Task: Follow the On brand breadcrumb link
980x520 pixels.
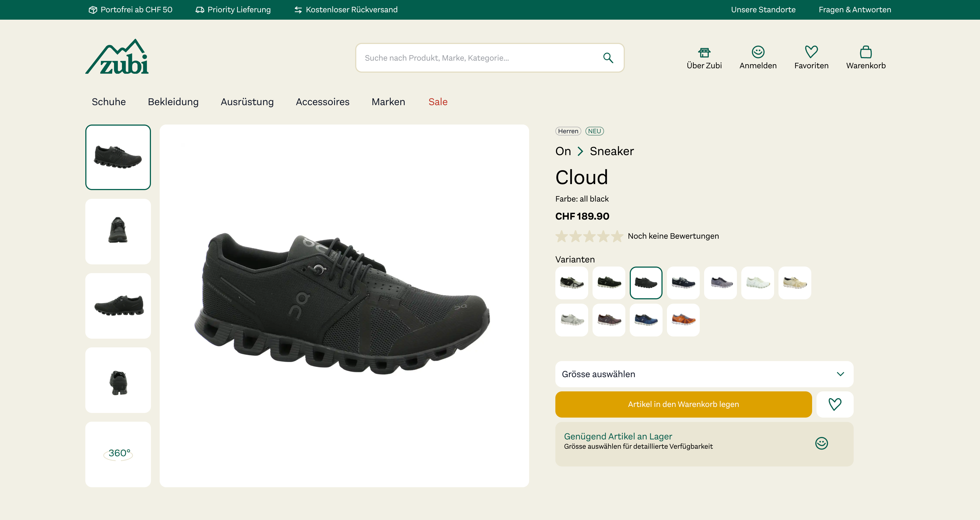Action: point(563,151)
